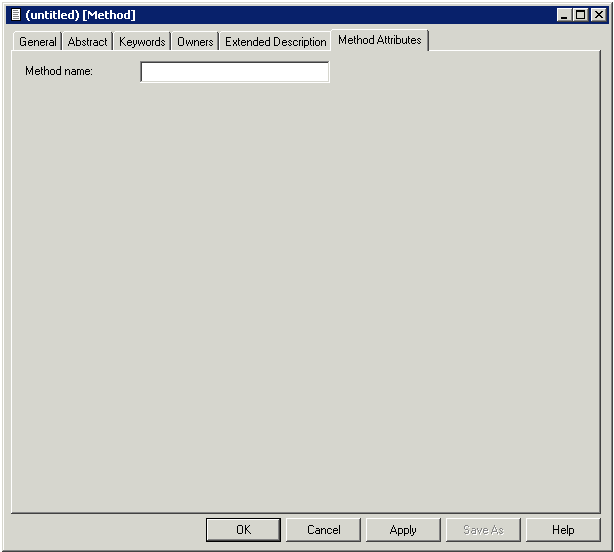Close the untitled Method window
This screenshot has width=614, height=552.
pyautogui.click(x=598, y=15)
